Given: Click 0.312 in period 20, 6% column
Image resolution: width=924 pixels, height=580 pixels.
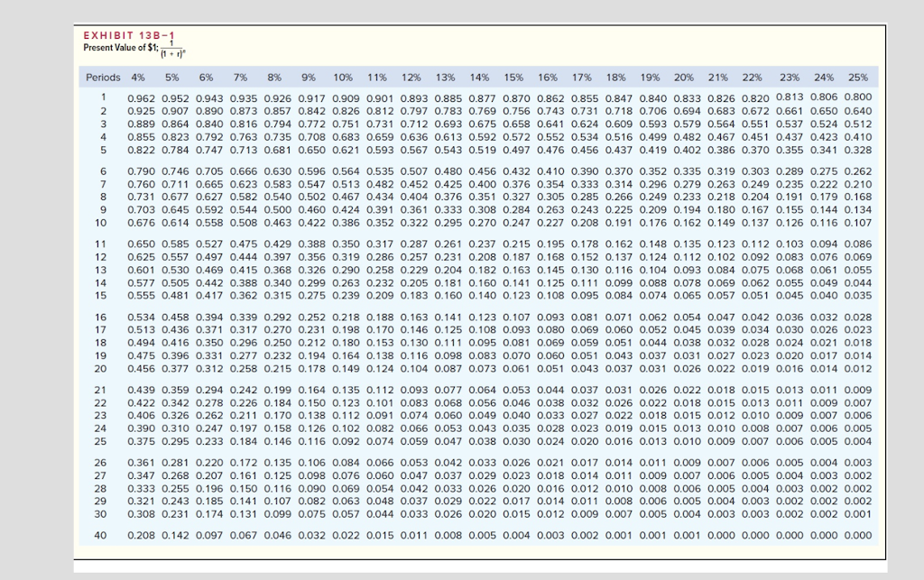Looking at the screenshot, I should click(x=209, y=369).
